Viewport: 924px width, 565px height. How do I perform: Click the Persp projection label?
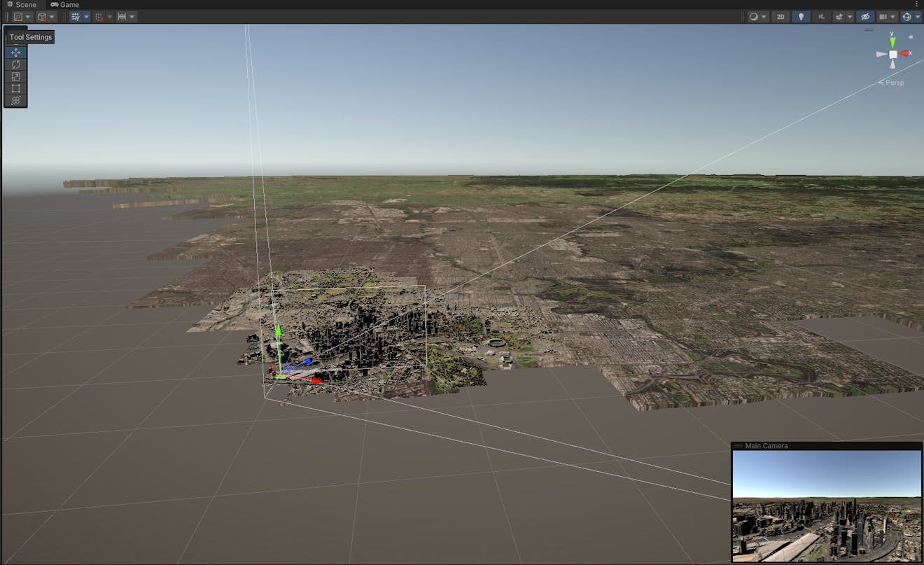tap(894, 83)
